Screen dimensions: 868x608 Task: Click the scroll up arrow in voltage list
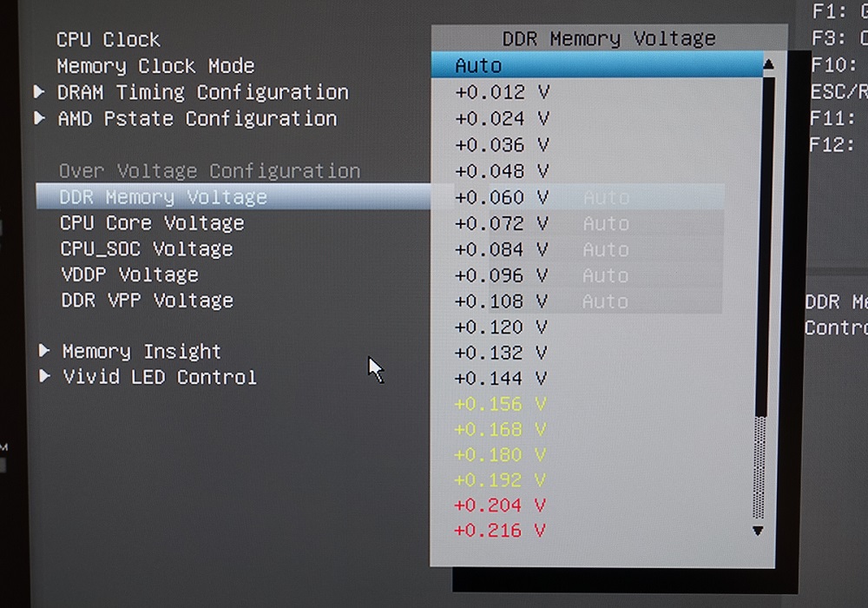pos(768,65)
